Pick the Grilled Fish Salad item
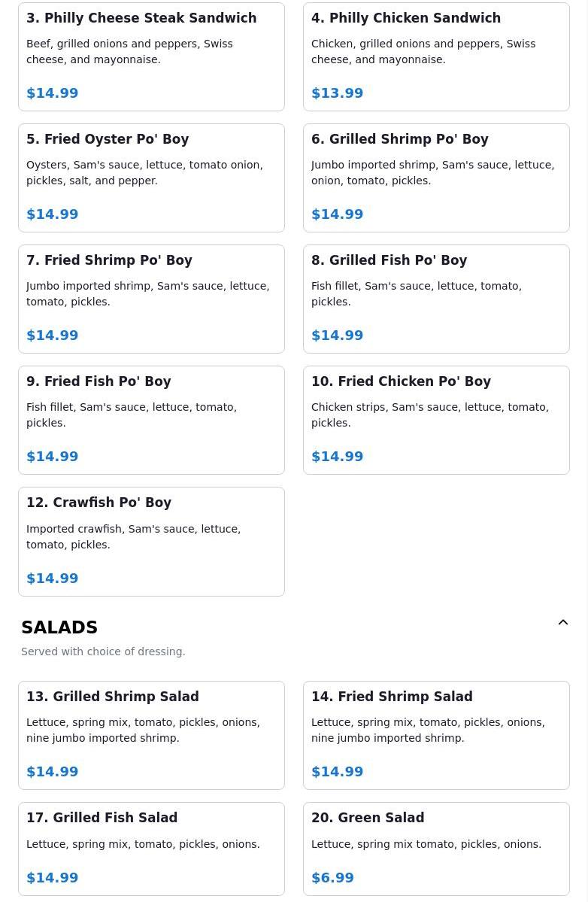This screenshot has height=902, width=588. click(151, 849)
